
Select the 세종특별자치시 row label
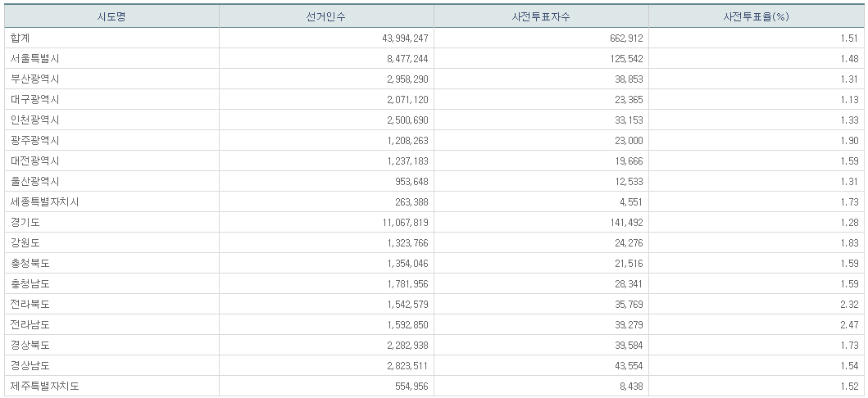tap(44, 202)
